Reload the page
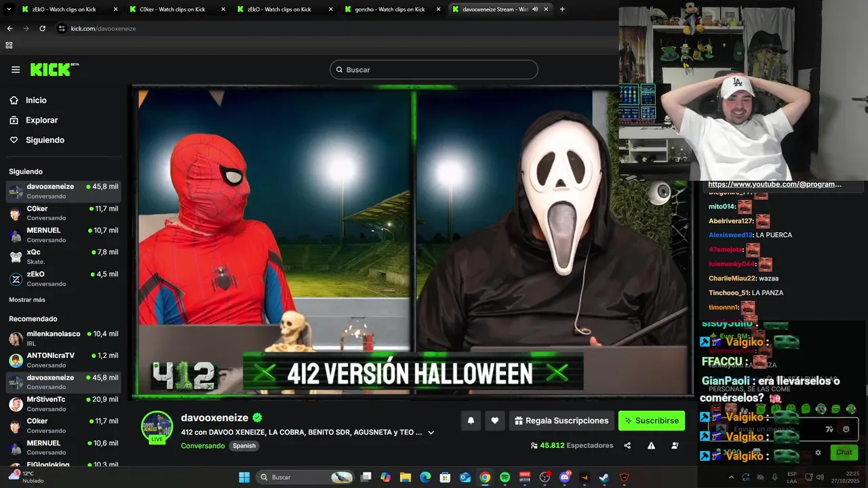 [42, 28]
